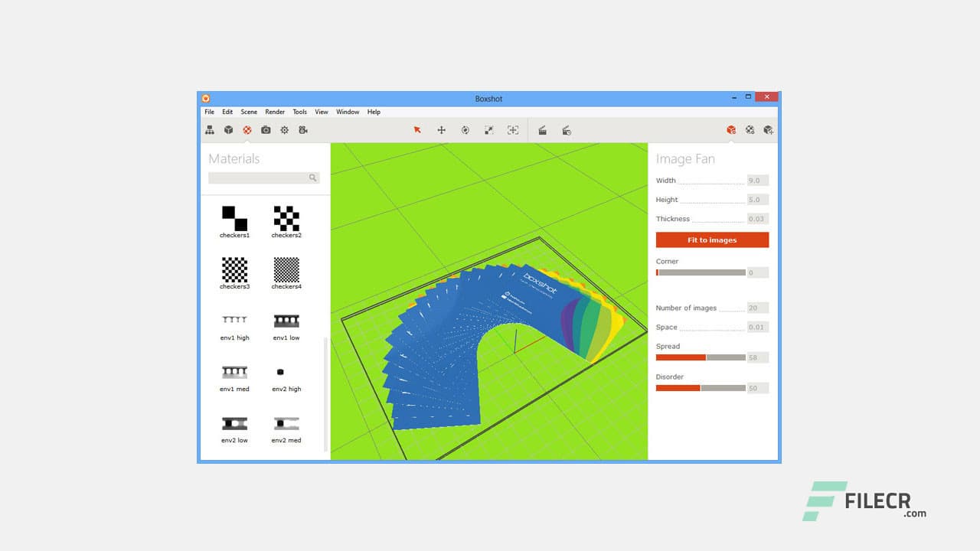The width and height of the screenshot is (980, 551).
Task: Select the Move tool in the toolbar
Action: point(441,130)
